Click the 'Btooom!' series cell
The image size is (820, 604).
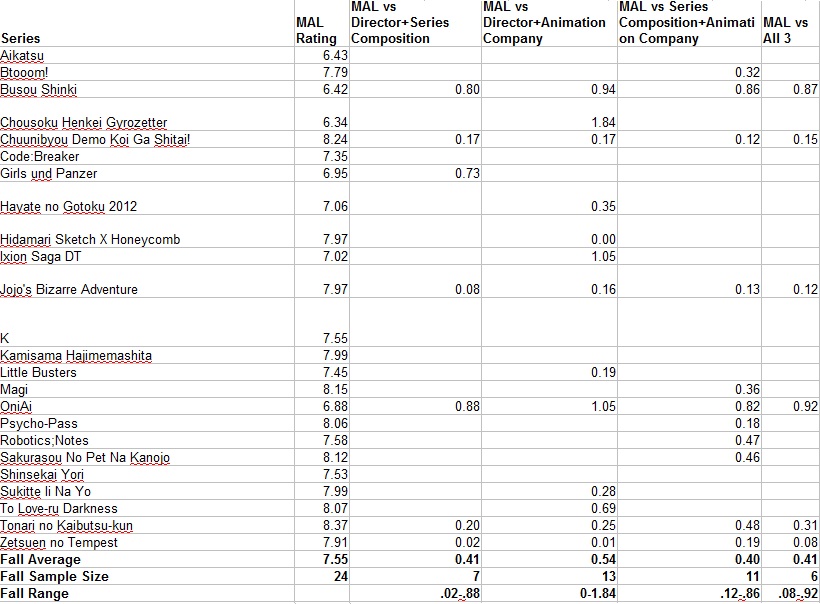click(147, 72)
